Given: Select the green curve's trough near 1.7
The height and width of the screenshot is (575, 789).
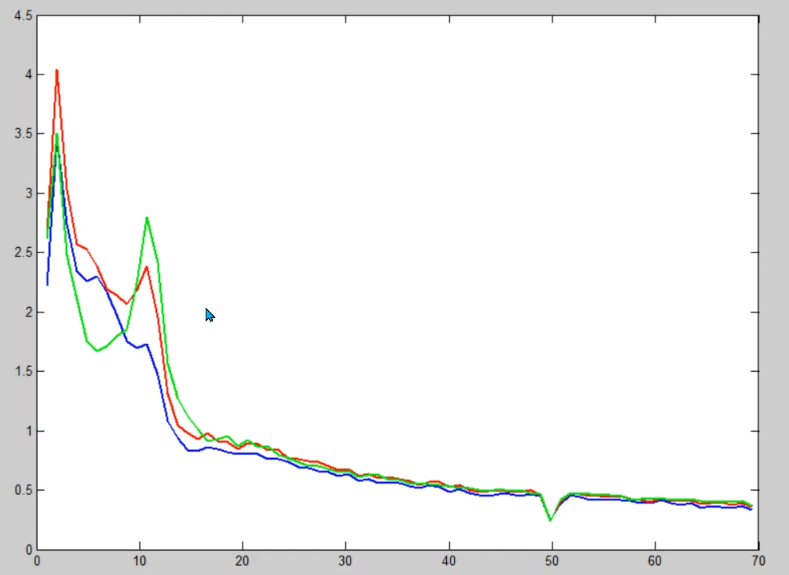Looking at the screenshot, I should pos(97,350).
